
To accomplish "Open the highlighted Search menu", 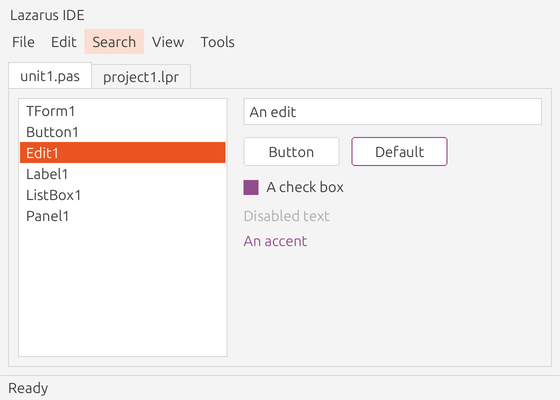I will pos(114,42).
